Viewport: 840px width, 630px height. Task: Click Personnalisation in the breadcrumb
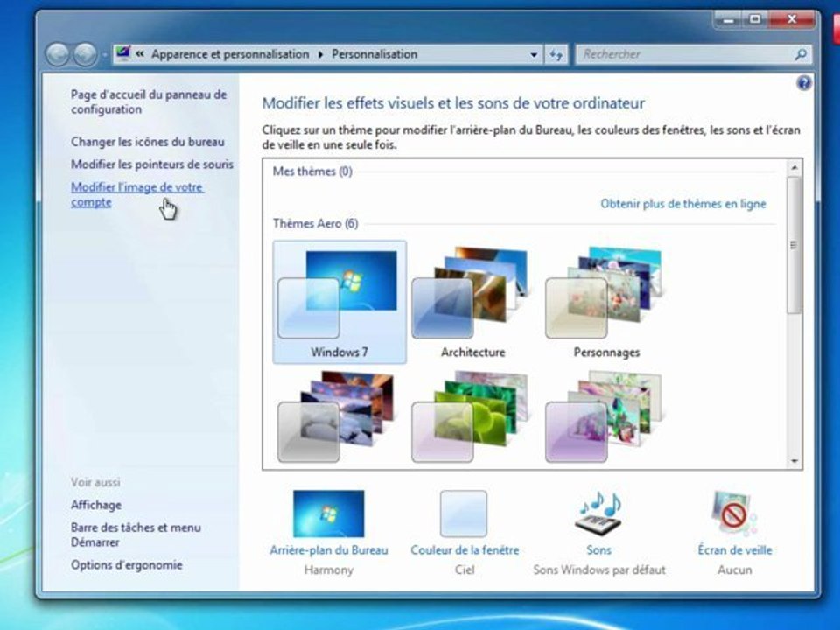tap(374, 54)
